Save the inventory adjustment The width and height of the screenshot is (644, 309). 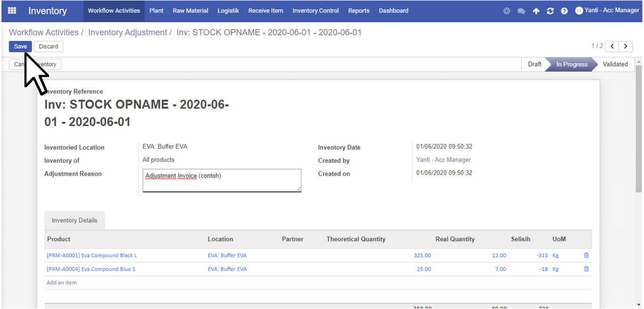20,46
